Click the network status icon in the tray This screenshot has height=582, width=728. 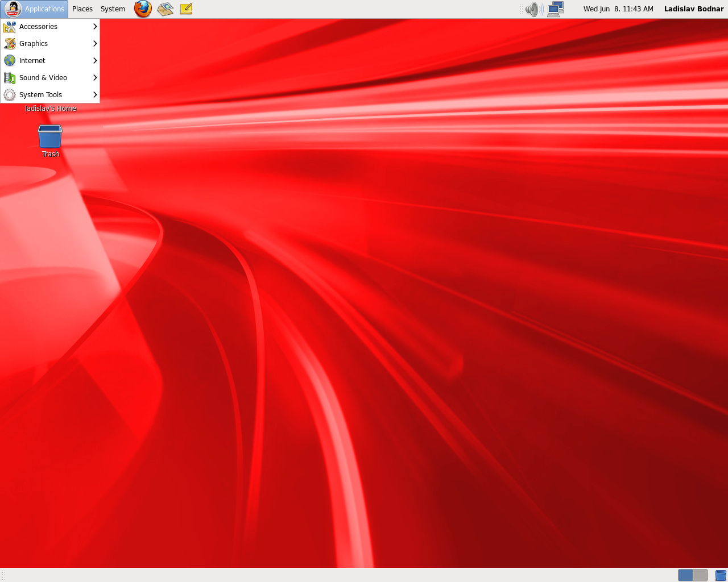coord(555,9)
